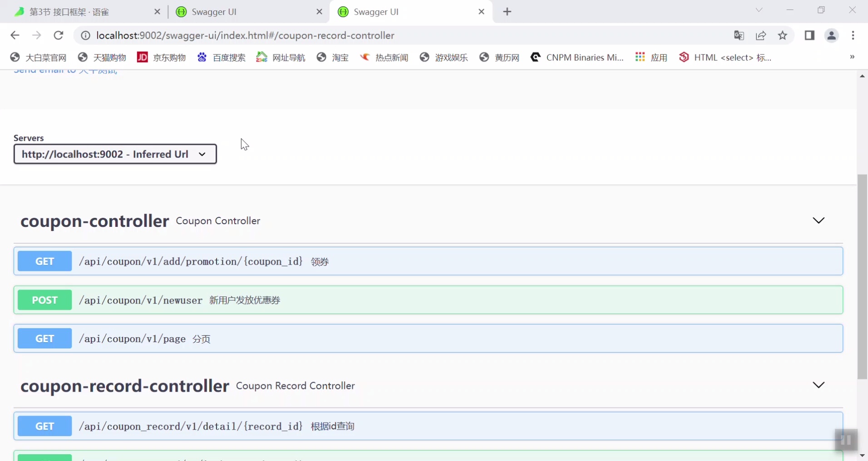Open new browser tab with plus
The image size is (868, 461).
(x=507, y=12)
